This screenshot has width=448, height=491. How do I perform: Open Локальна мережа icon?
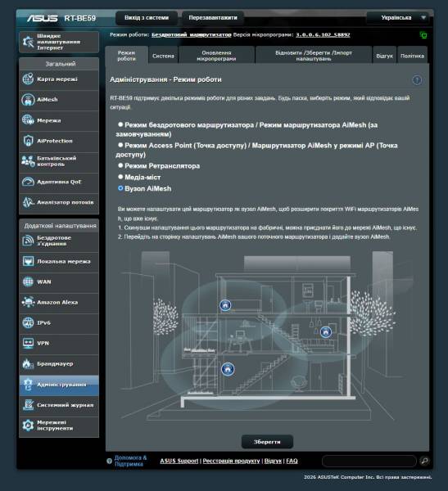[x=28, y=261]
